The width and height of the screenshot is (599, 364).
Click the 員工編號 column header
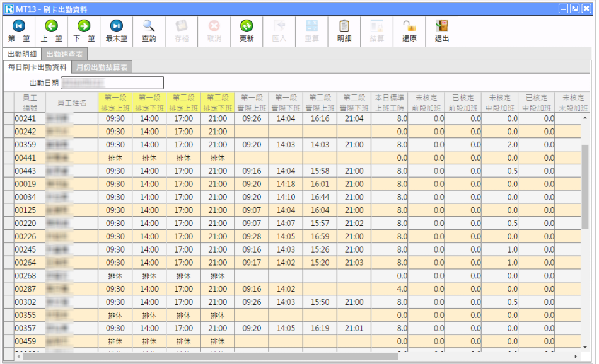point(30,103)
